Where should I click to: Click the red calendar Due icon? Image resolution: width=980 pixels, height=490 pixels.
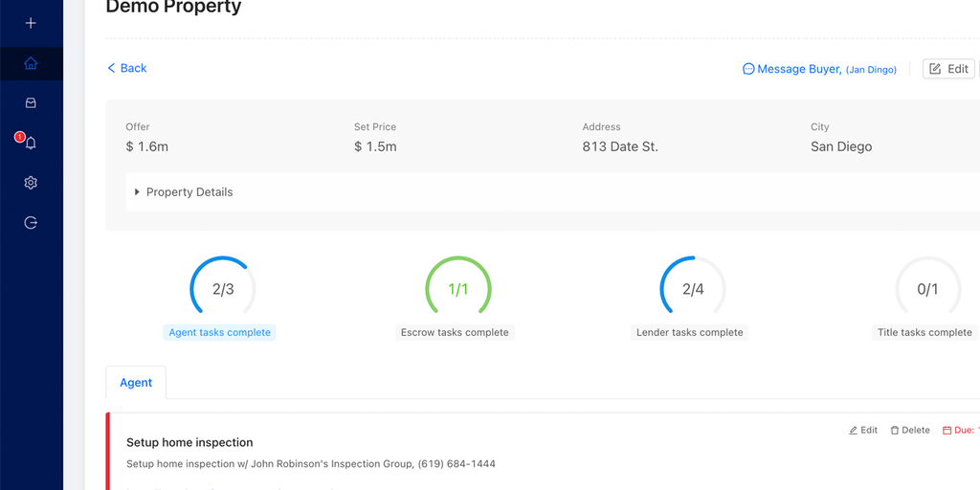click(x=947, y=431)
